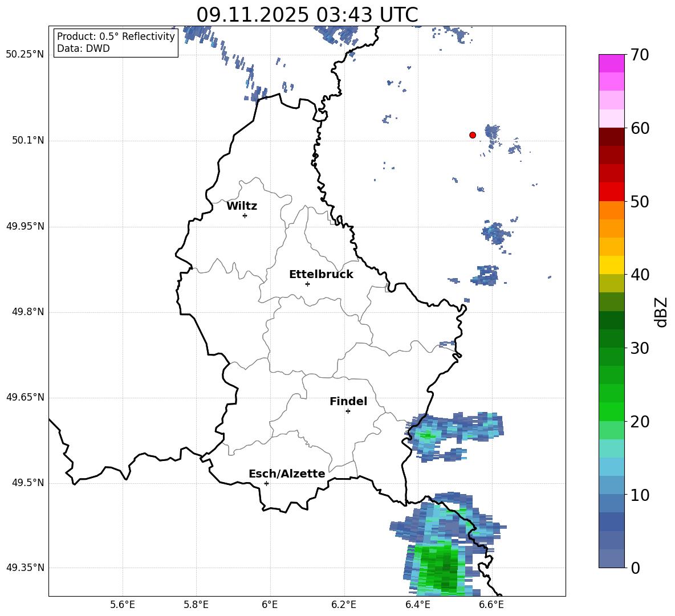Click the 6.2°E longitude label
Image resolution: width=675 pixels, height=616 pixels.
coord(344,605)
